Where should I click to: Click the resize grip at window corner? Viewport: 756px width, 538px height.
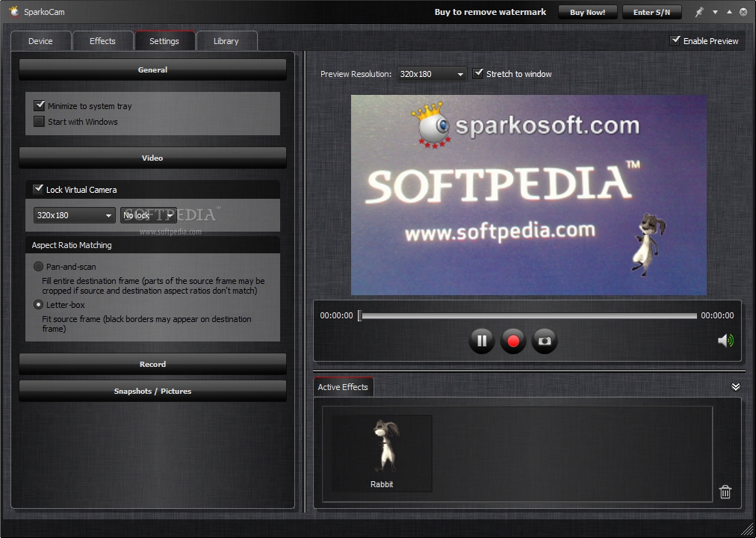[x=747, y=530]
